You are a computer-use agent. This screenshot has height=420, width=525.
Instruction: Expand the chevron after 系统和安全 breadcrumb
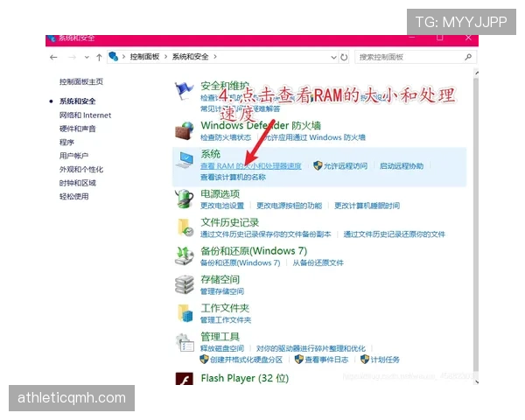[215, 57]
